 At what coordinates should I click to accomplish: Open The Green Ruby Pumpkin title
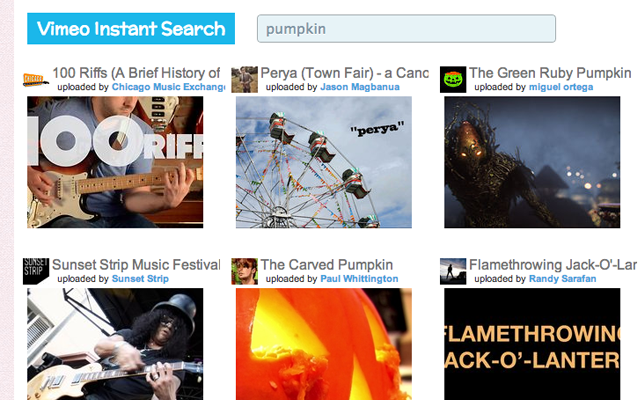(550, 73)
